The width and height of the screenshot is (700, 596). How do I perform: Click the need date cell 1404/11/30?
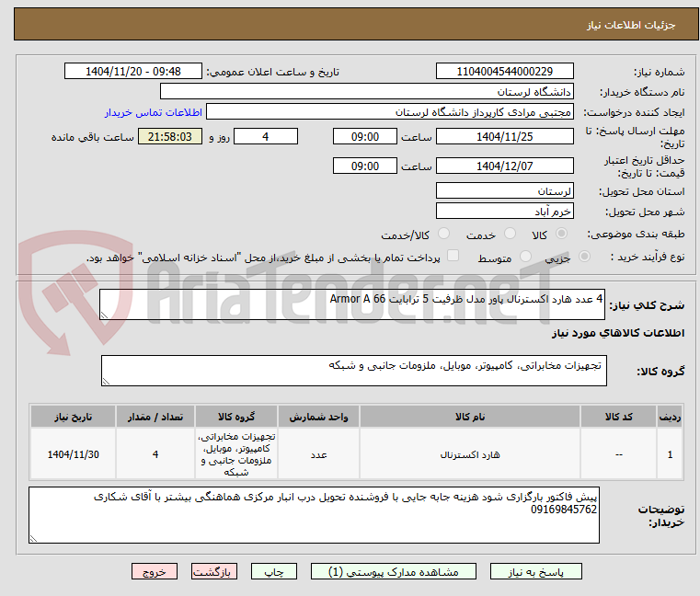coord(74,454)
